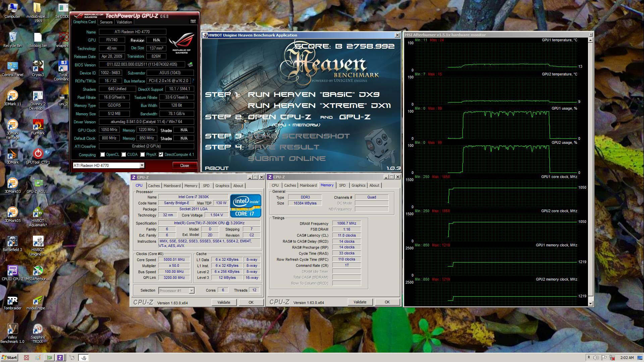Open the Divinity 2 Developer shortcut

click(38, 100)
